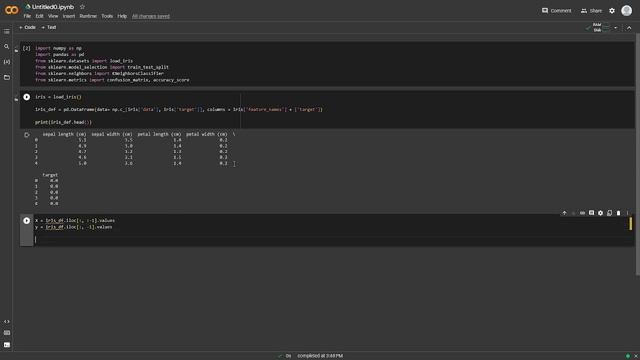Open the Help menu
This screenshot has width=640, height=360.
click(x=122, y=16)
